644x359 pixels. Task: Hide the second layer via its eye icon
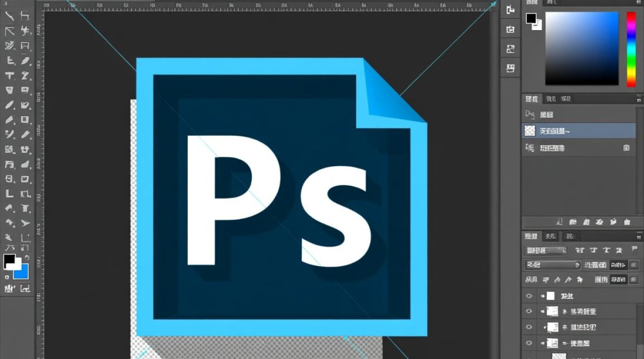(529, 311)
